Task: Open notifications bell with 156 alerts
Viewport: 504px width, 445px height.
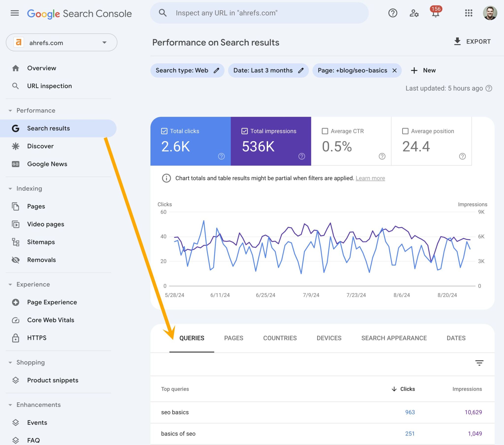Action: point(435,14)
